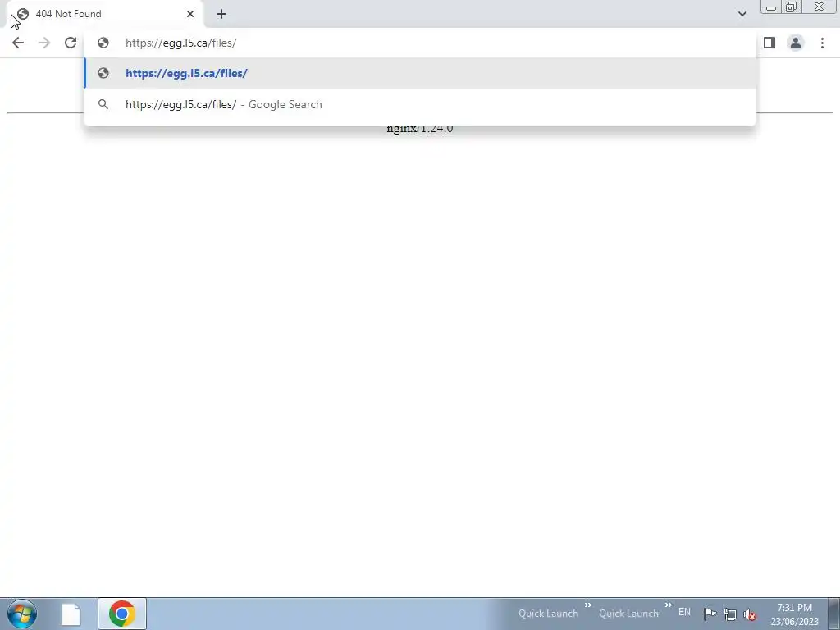Click the network tray icon
840x630 pixels.
729,614
